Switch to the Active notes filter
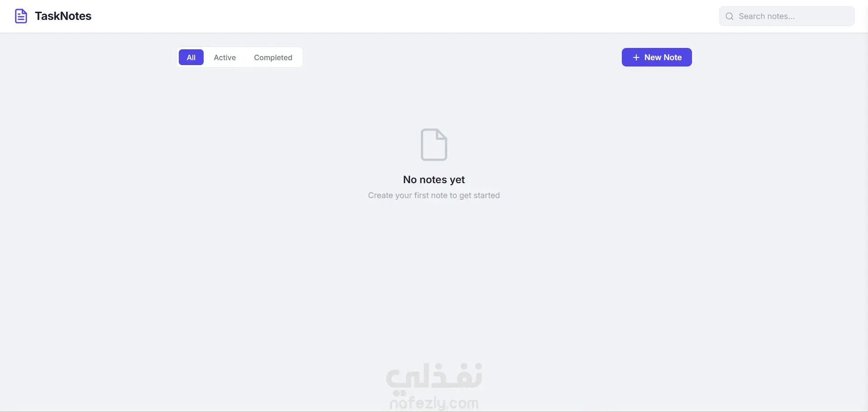This screenshot has width=868, height=412. [225, 57]
